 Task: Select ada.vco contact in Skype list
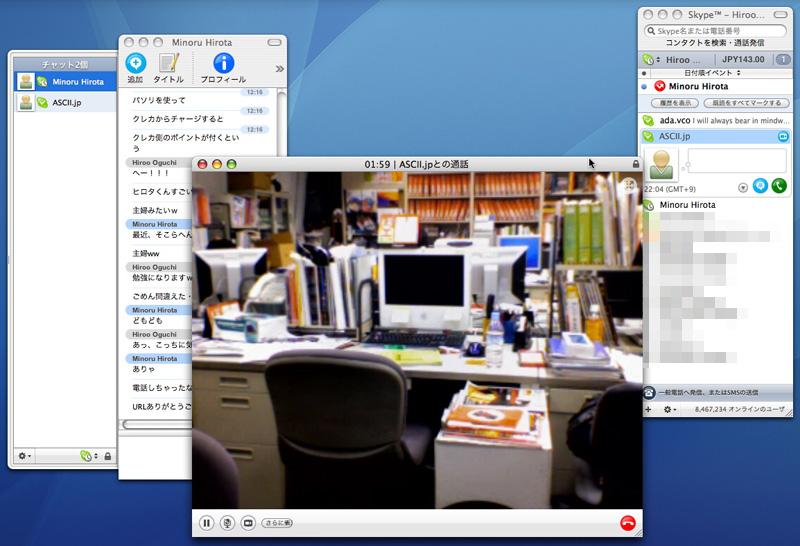[x=716, y=121]
